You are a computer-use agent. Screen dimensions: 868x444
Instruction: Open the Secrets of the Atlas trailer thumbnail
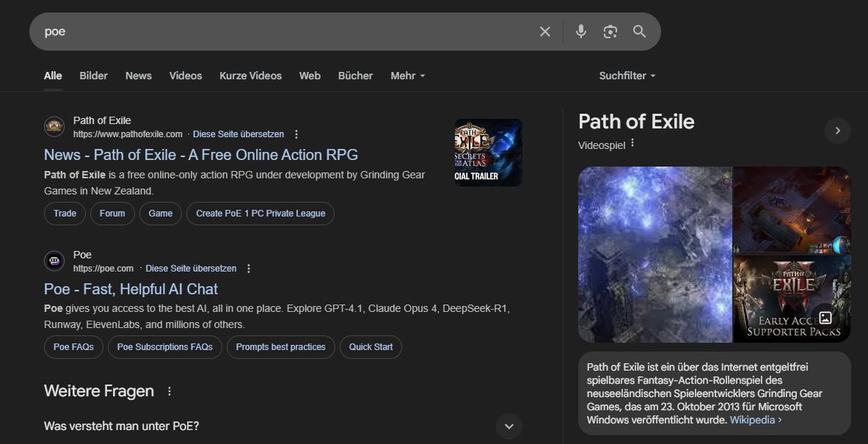pos(488,152)
